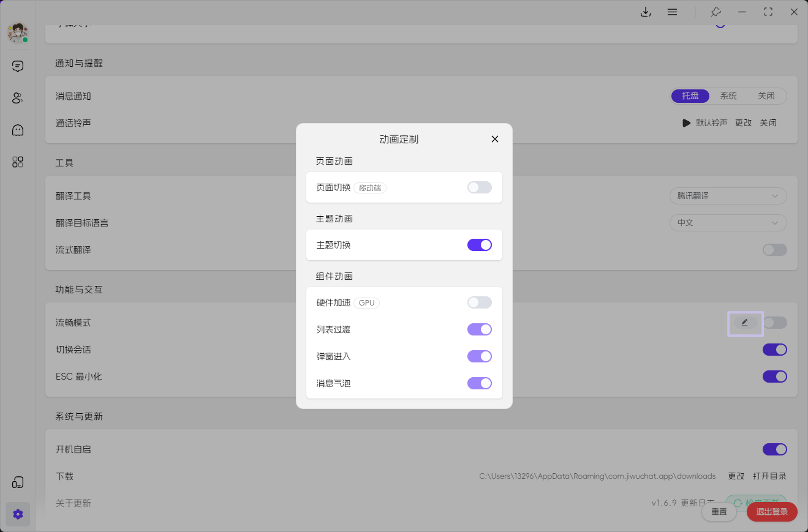Select 托盘 notification option

pos(690,96)
